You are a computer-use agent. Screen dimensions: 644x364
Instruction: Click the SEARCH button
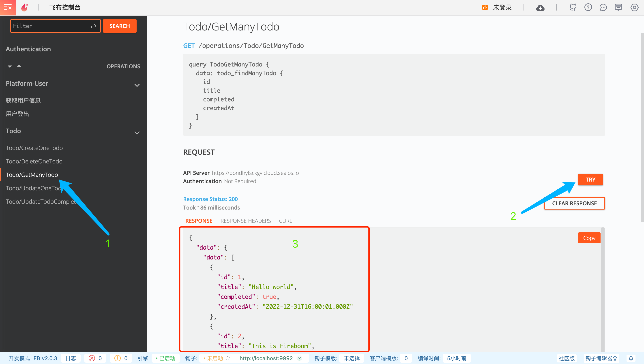pos(120,26)
